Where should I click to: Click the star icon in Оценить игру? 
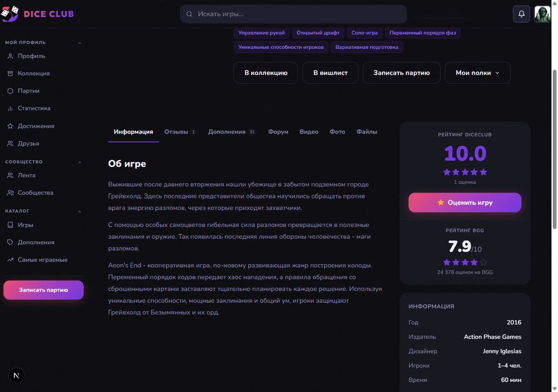click(x=441, y=203)
